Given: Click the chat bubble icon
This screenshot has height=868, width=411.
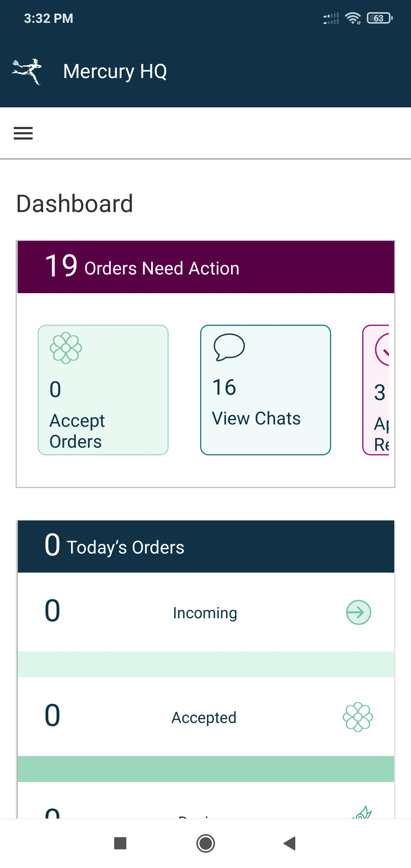Looking at the screenshot, I should point(229,347).
